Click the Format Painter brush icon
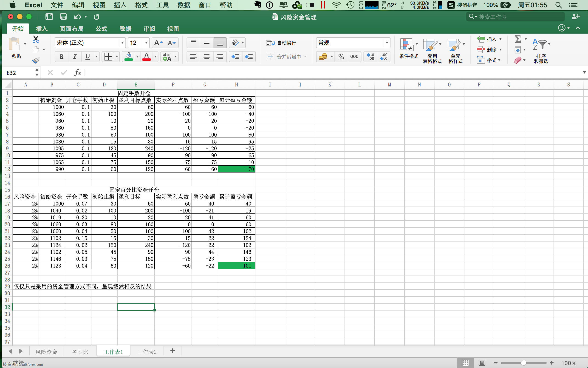The width and height of the screenshot is (588, 368). click(x=36, y=60)
